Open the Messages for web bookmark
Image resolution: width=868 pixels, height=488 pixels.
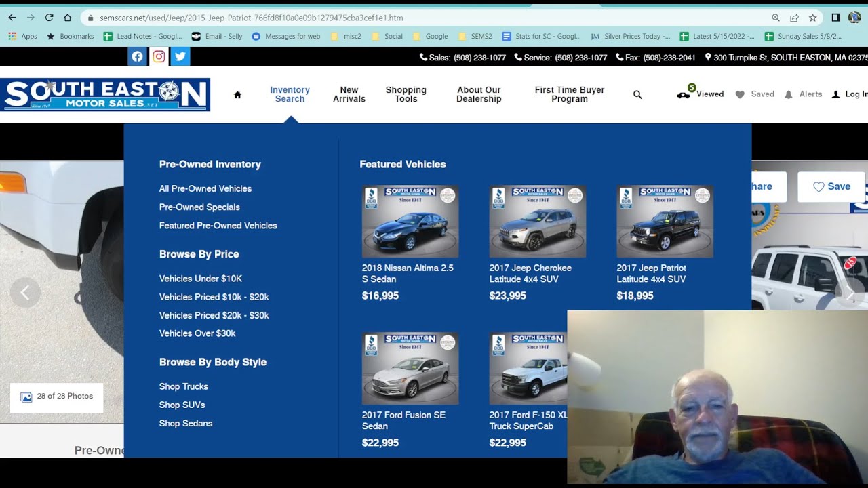pyautogui.click(x=286, y=37)
